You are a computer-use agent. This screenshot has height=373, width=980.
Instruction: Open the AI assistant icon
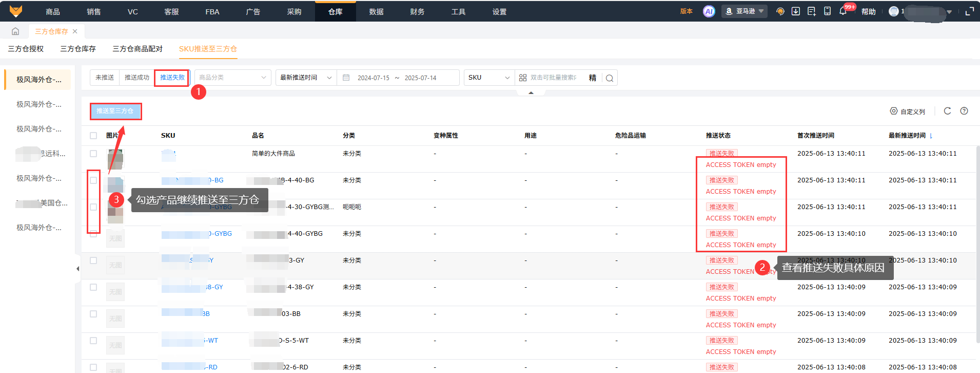coord(709,11)
